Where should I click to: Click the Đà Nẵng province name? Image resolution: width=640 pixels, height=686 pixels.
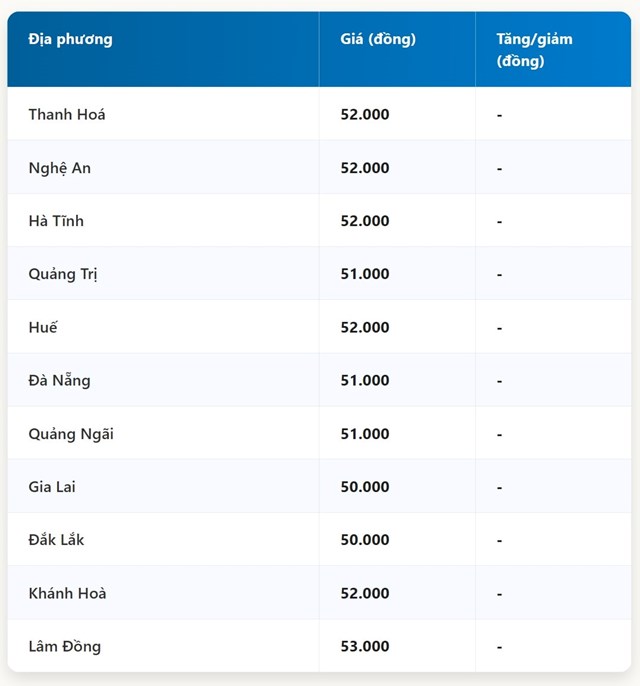[60, 381]
